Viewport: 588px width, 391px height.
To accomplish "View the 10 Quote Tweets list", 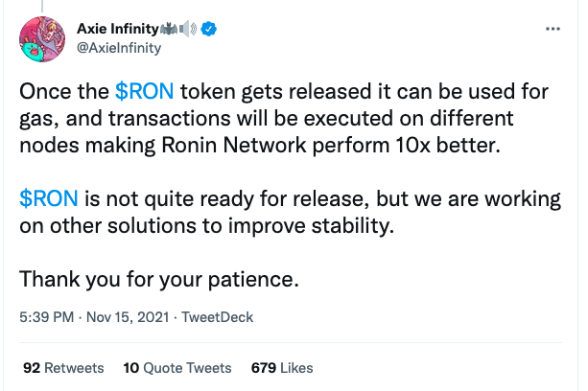I will pyautogui.click(x=177, y=367).
